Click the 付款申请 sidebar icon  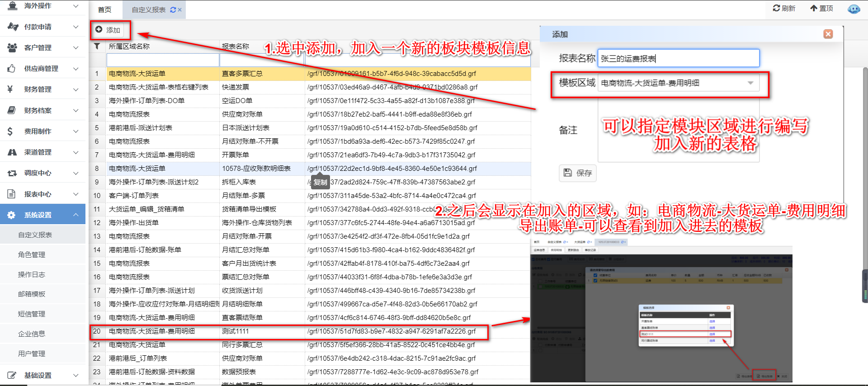coord(13,27)
